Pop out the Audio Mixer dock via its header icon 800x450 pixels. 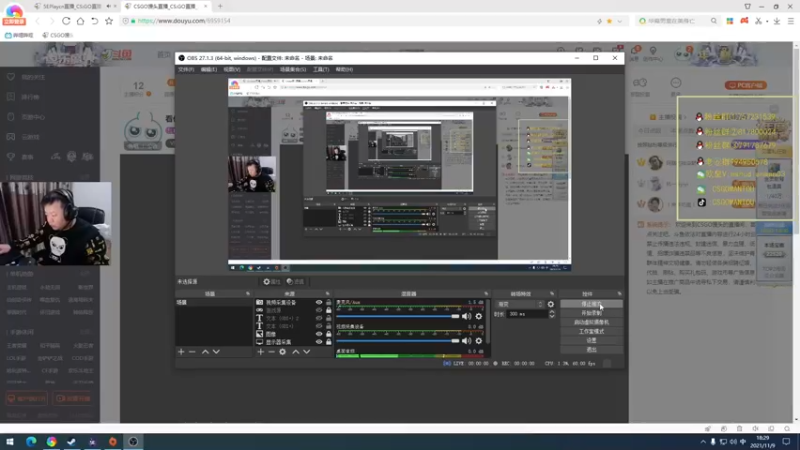click(x=486, y=294)
